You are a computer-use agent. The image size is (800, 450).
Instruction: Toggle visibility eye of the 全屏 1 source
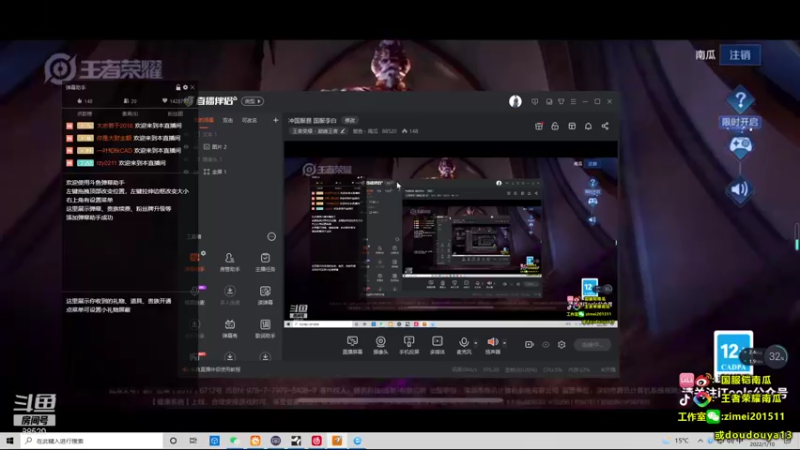[186, 172]
